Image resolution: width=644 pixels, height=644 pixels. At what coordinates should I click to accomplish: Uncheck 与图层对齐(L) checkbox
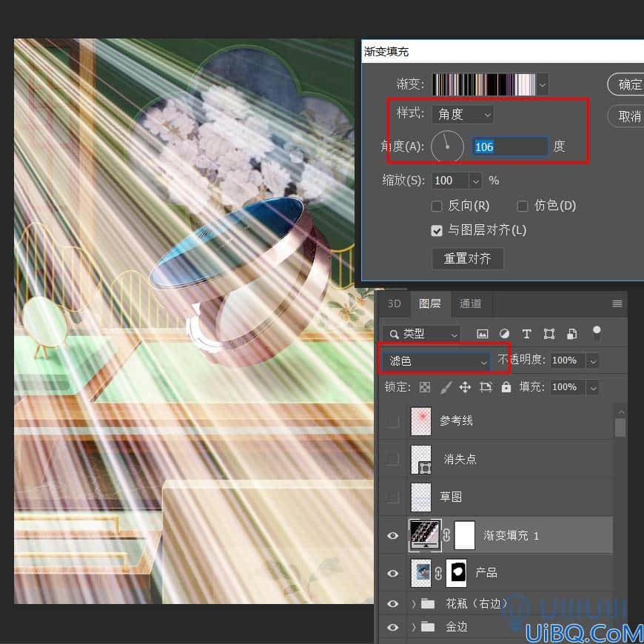[437, 231]
